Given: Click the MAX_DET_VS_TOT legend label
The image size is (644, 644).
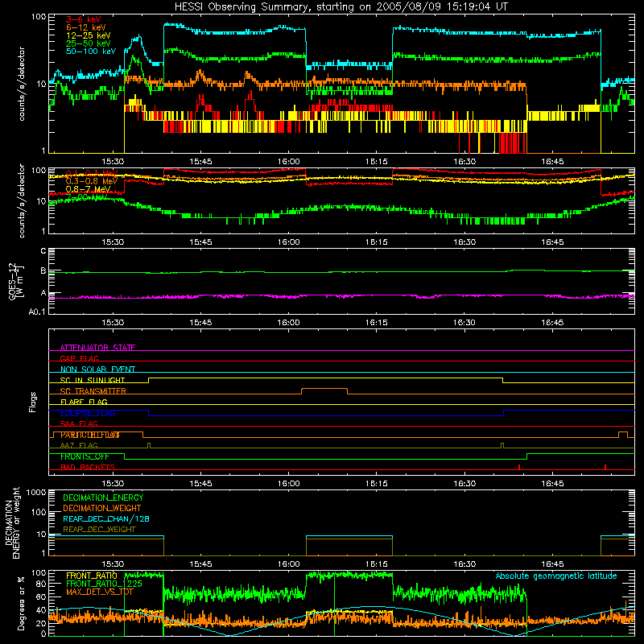Looking at the screenshot, I should pyautogui.click(x=100, y=592).
